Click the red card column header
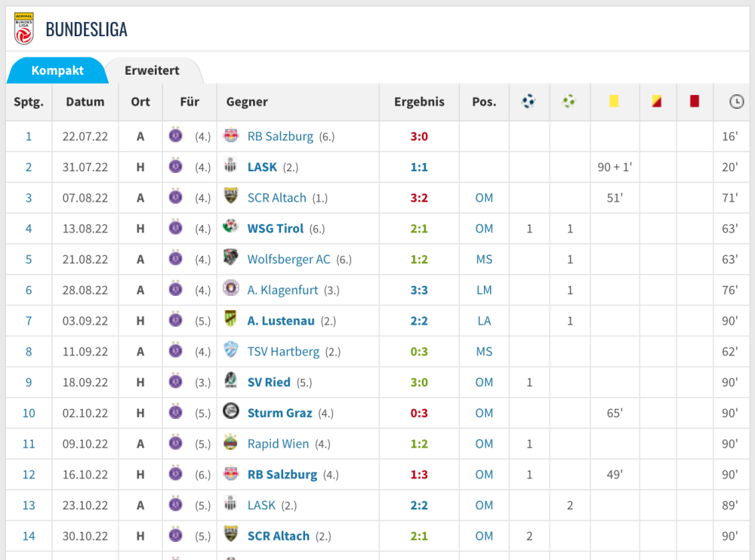The height and width of the screenshot is (560, 755). tap(695, 101)
